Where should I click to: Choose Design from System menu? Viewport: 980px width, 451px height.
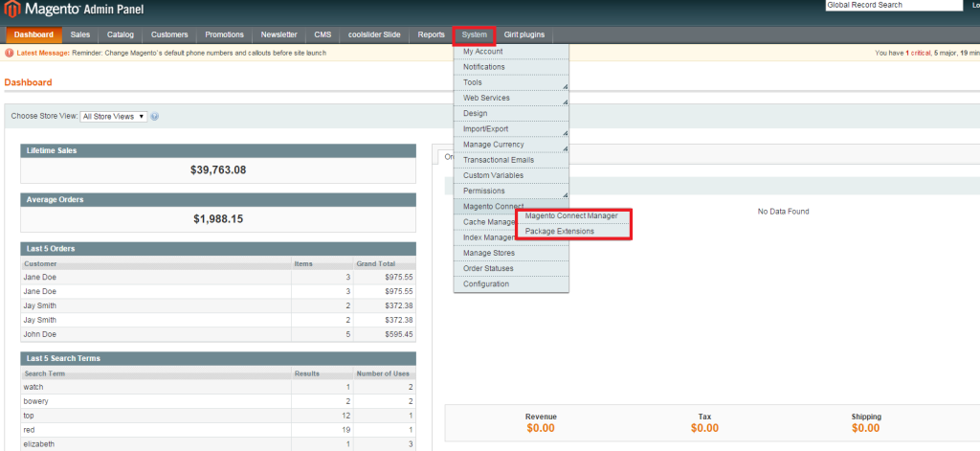click(511, 113)
